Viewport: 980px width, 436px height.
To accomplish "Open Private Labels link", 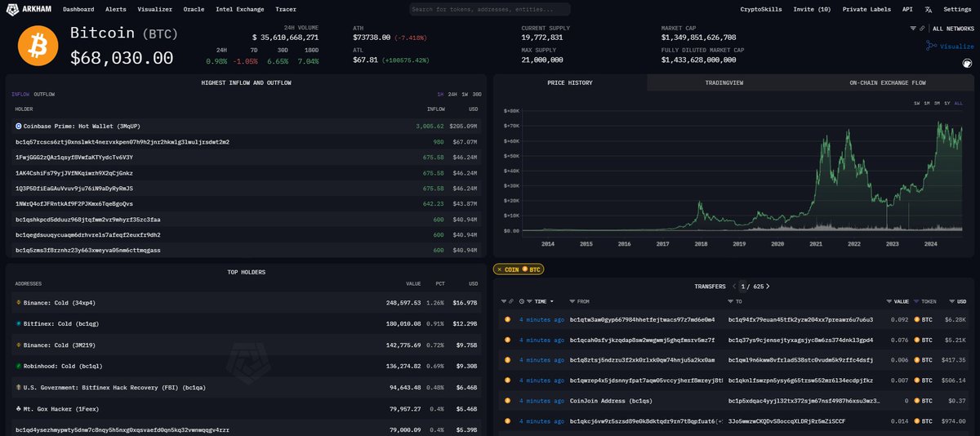I will click(866, 9).
